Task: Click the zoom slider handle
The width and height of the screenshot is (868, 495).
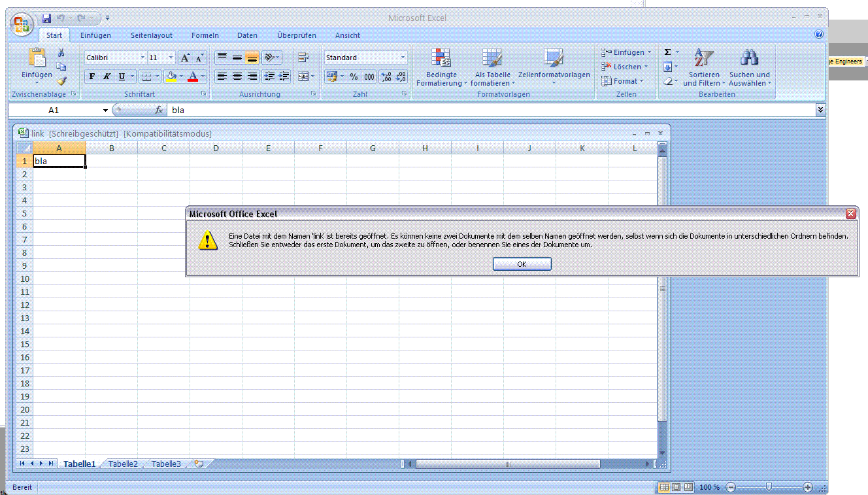Action: pos(769,487)
